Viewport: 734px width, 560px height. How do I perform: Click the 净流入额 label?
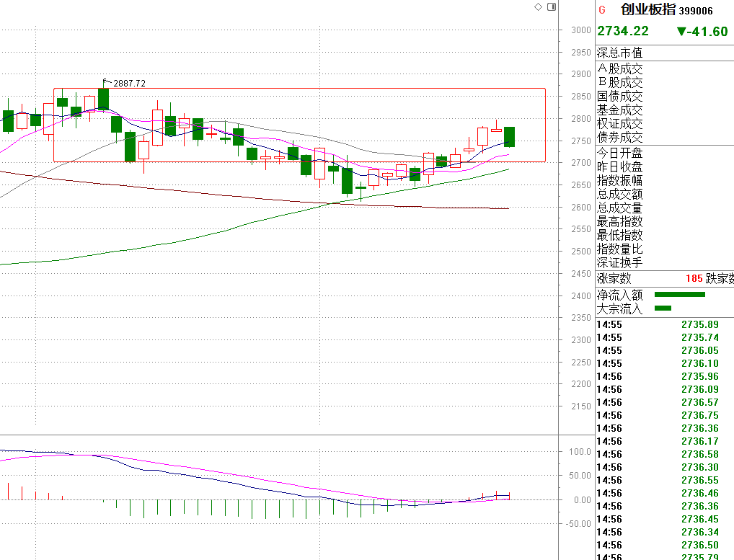pos(620,295)
